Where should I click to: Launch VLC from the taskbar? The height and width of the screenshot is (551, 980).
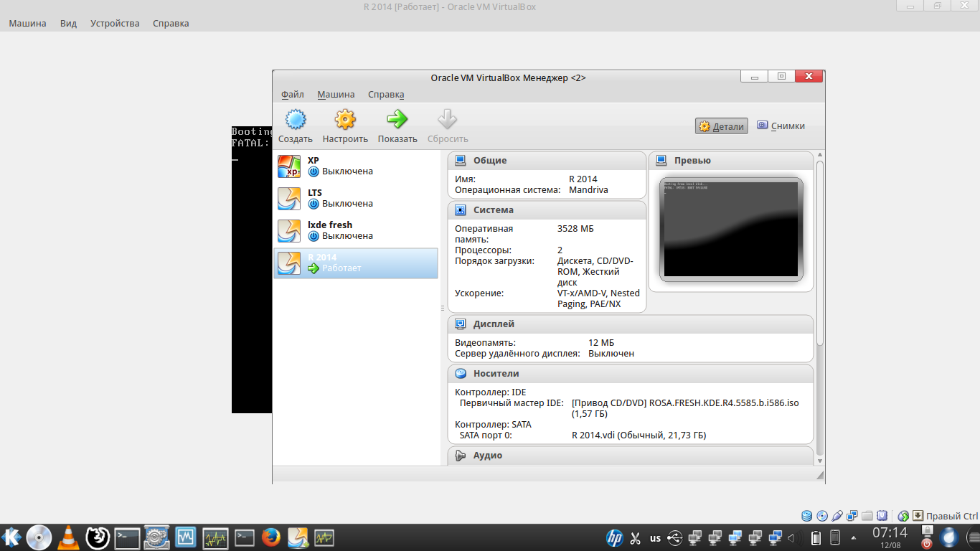tap(68, 537)
